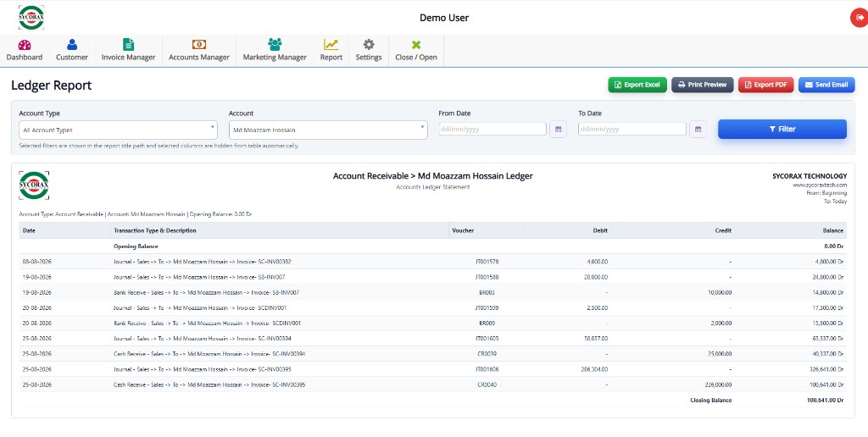Click the credit amount 226,000.00
Viewport: 868px width, 437px height.
click(718, 384)
